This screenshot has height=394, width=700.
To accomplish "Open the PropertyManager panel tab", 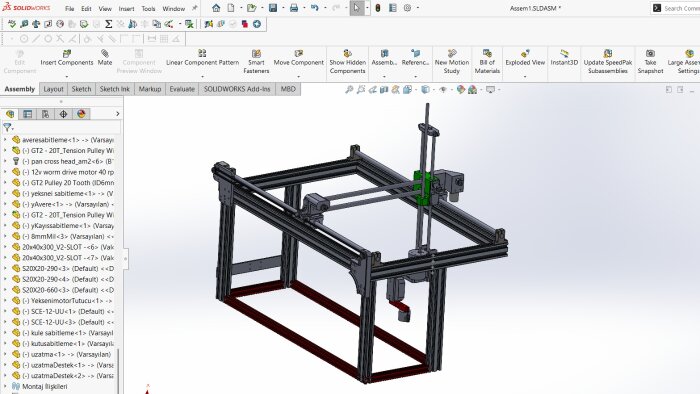I will click(28, 114).
